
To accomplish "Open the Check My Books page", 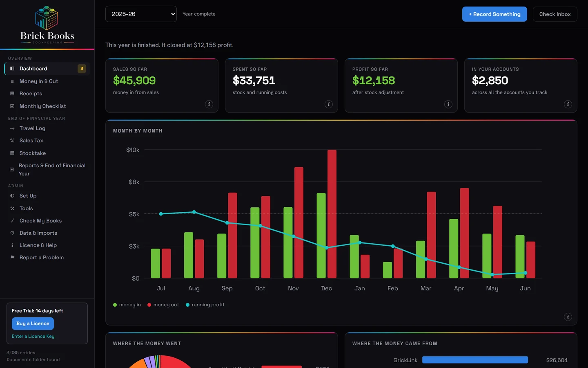I will point(47,221).
